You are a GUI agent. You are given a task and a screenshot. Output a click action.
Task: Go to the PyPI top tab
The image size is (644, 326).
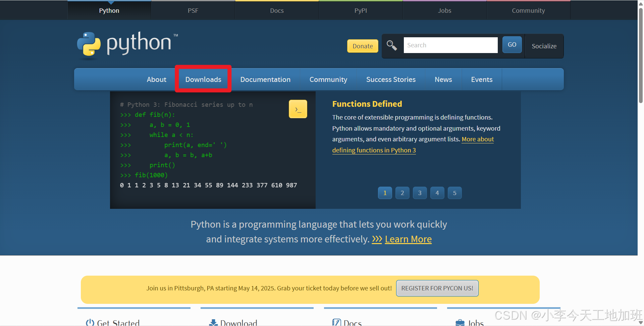click(x=361, y=10)
